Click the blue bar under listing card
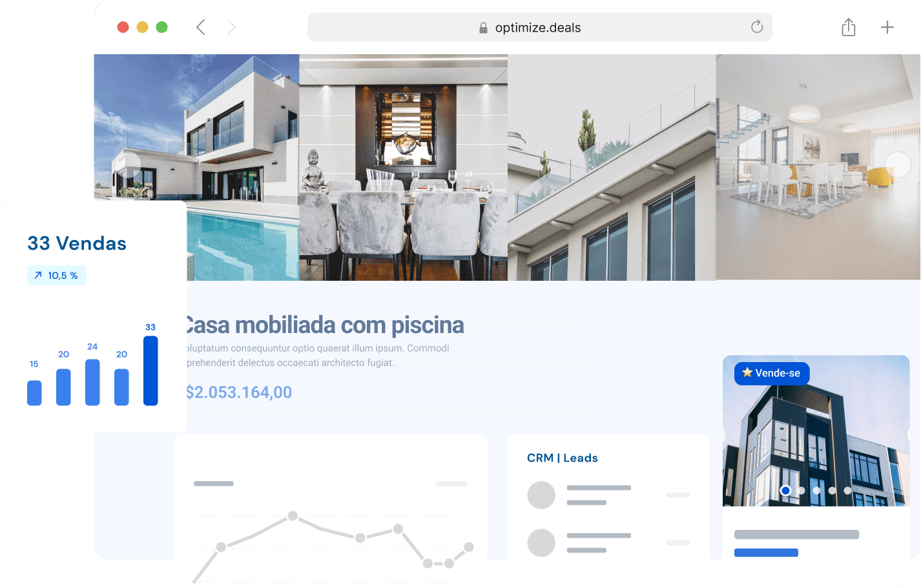 point(766,553)
